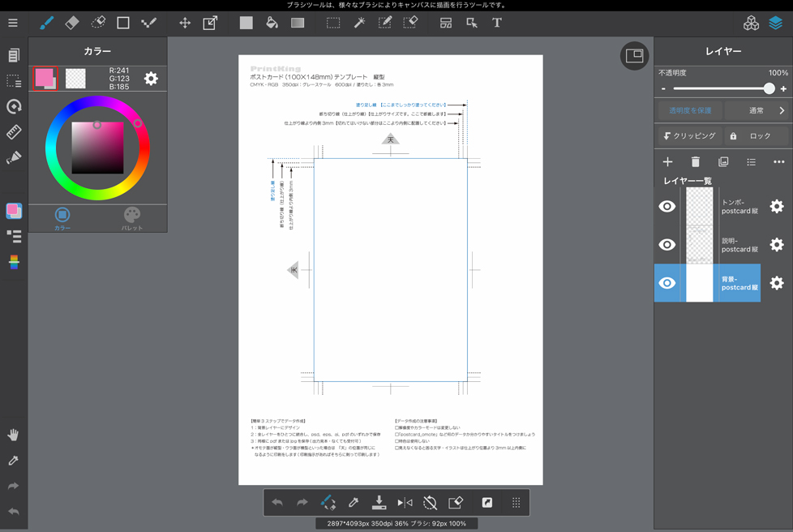The height and width of the screenshot is (532, 793).
Task: Click the pink foreground color swatch
Action: pos(43,77)
